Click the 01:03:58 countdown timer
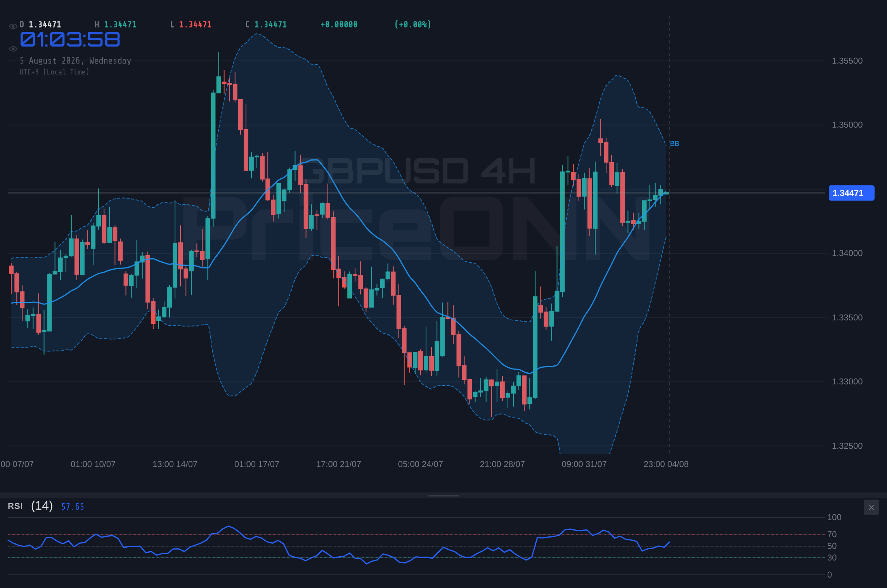The width and height of the screenshot is (887, 588). (x=70, y=40)
